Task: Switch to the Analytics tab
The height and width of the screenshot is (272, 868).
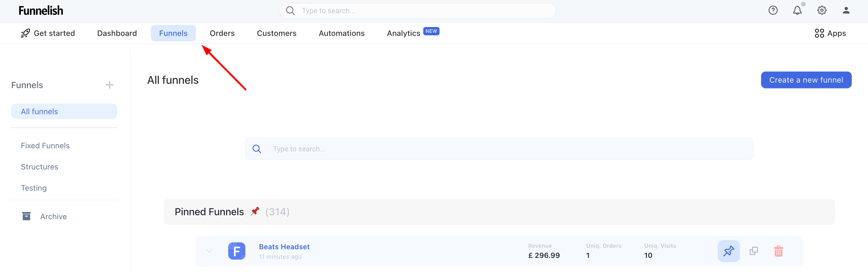Action: point(403,33)
